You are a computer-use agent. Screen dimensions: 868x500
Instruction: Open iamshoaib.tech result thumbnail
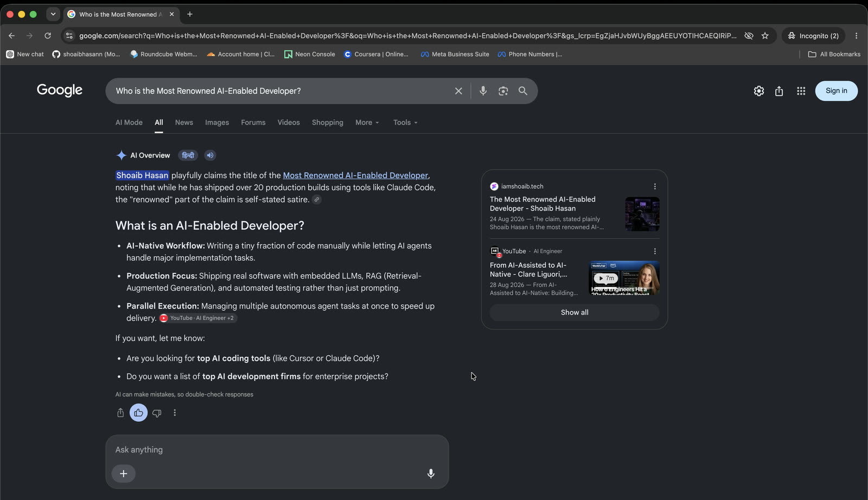642,214
